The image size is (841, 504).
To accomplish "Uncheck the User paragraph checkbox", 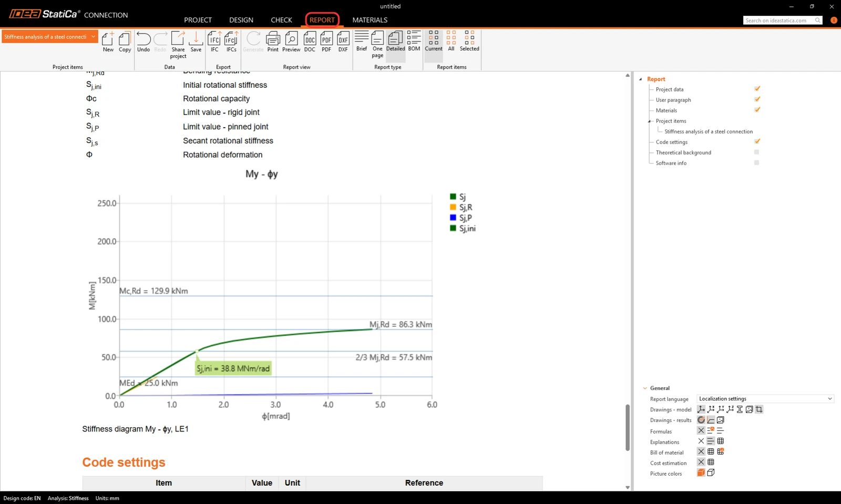I will point(757,99).
